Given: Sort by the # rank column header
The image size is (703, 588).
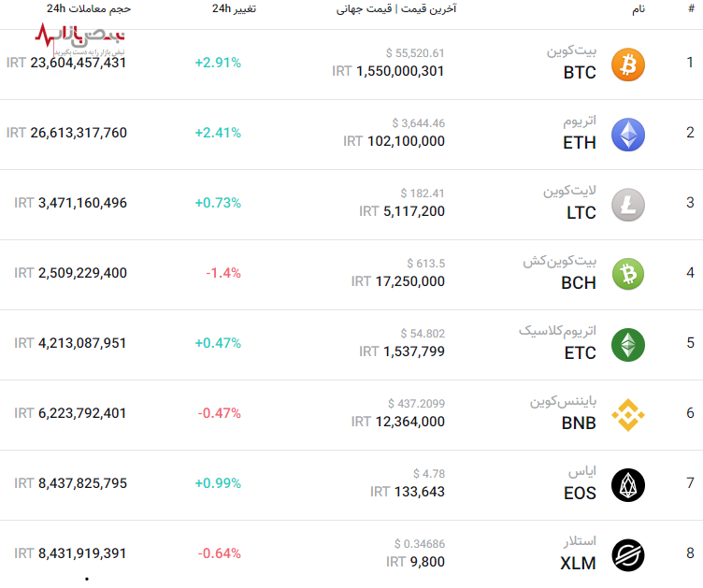Looking at the screenshot, I should point(691,8).
